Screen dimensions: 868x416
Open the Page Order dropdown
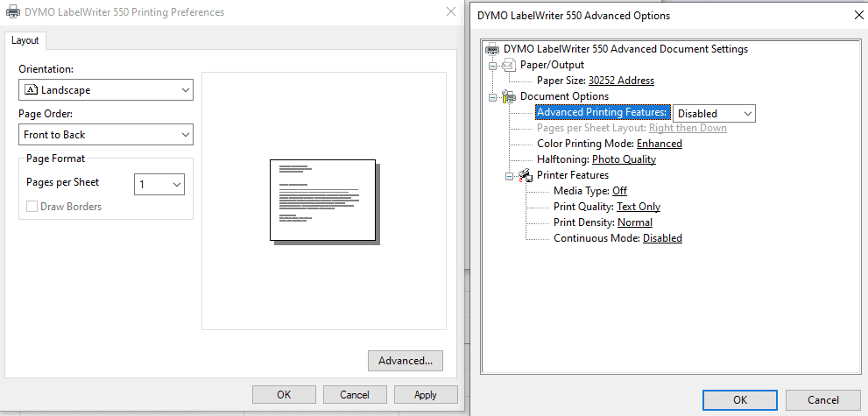click(x=105, y=135)
